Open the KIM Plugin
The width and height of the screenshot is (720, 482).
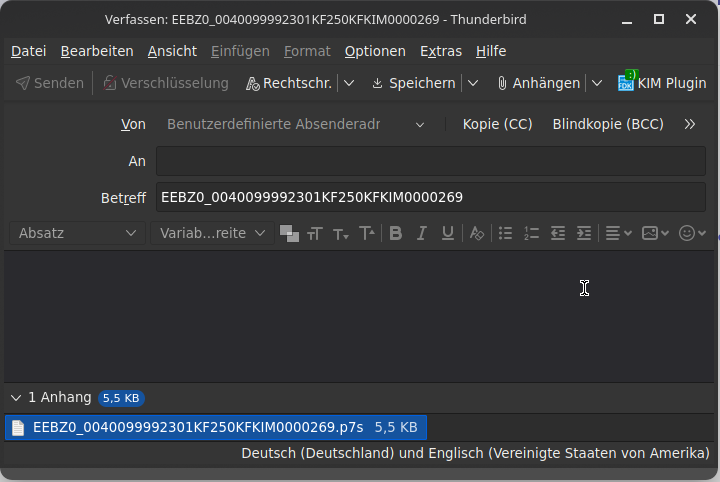pos(662,83)
